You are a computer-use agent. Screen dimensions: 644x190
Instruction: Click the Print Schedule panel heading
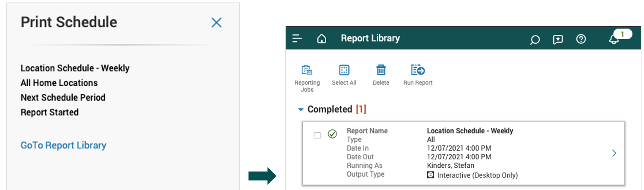point(69,22)
